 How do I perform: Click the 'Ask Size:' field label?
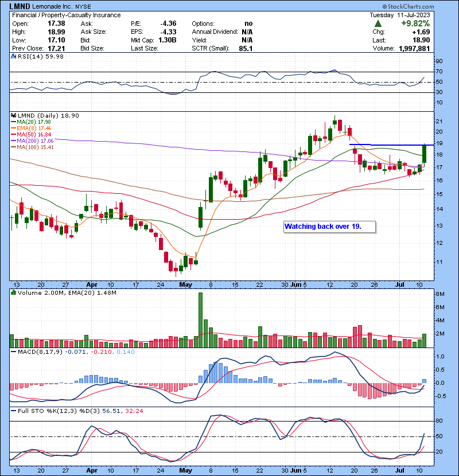94,32
